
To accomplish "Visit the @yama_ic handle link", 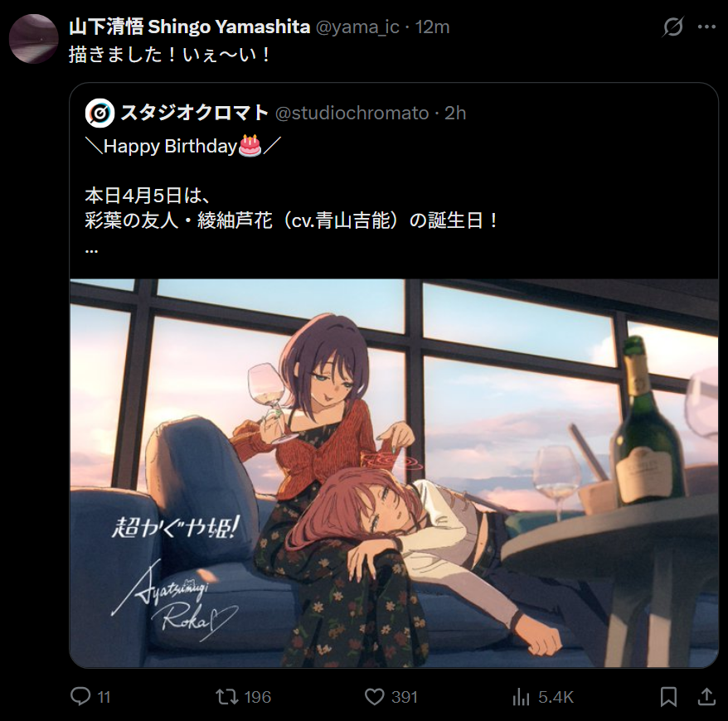I will [x=357, y=27].
